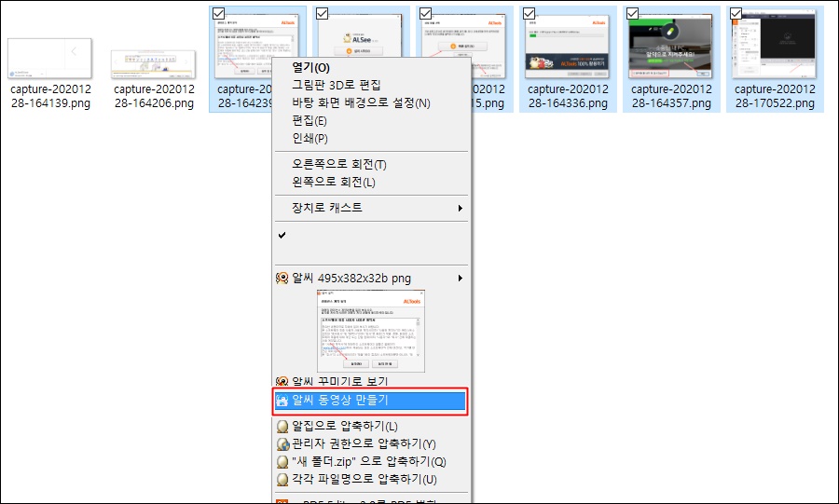
Task: Select the capture-20201228-170522.png thumbnail
Action: 775,46
